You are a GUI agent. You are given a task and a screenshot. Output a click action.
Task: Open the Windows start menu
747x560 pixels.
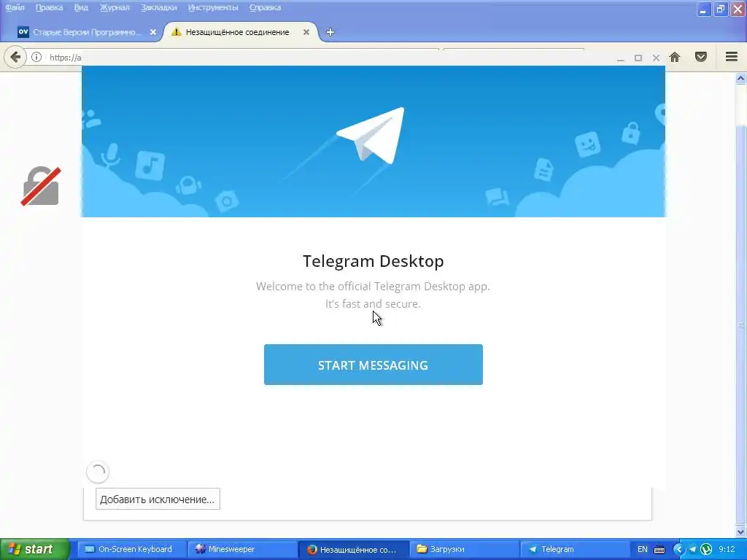click(34, 549)
